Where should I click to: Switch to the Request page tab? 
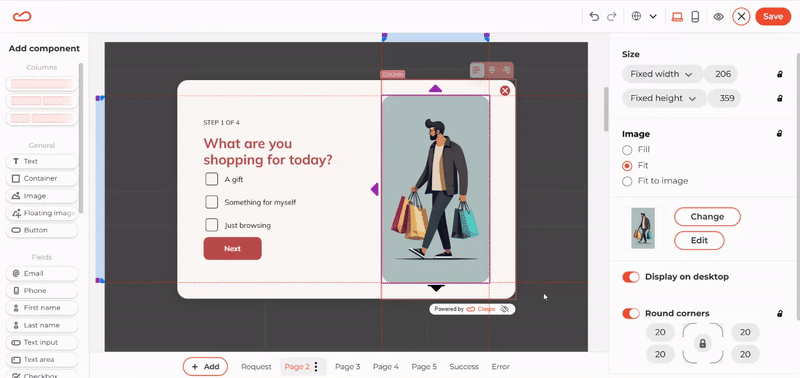[x=256, y=367]
